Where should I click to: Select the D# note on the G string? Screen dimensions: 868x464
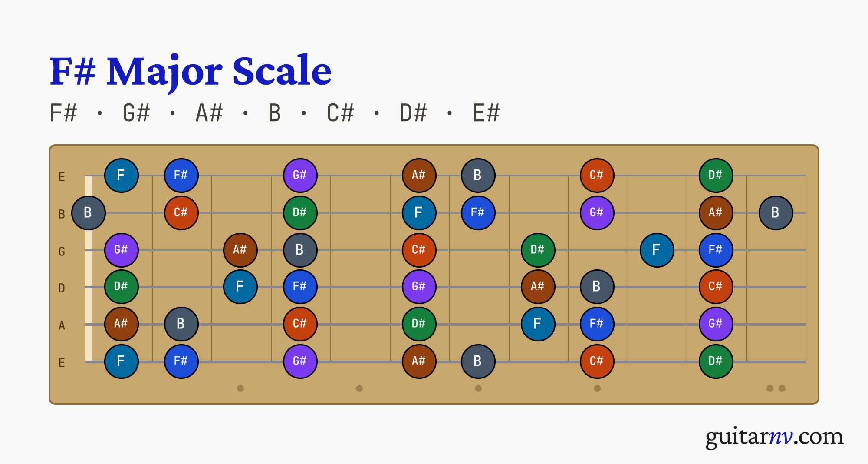538,250
